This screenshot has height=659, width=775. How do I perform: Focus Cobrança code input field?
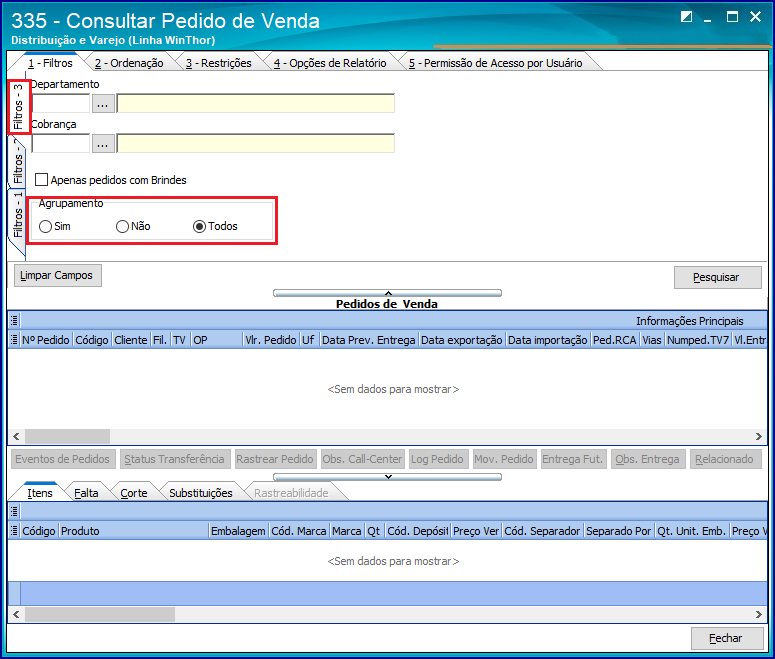click(61, 144)
